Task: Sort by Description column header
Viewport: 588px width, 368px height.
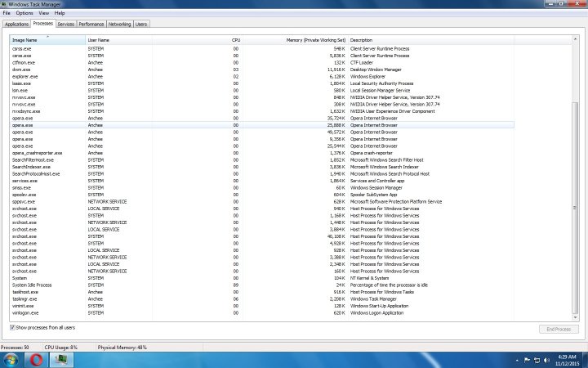Action: (x=431, y=40)
